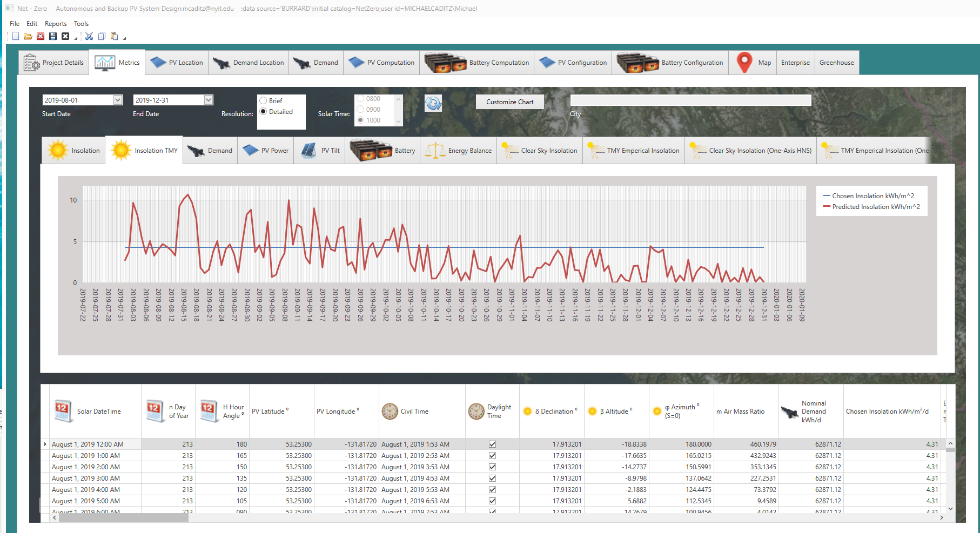Open the Clear Sky Insolation chart tab
The image size is (980, 533).
pyautogui.click(x=540, y=151)
